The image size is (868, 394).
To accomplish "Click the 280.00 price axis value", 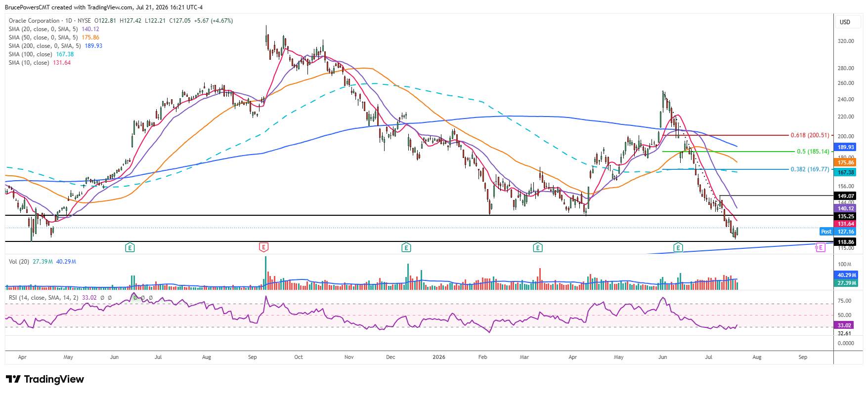I will point(846,68).
